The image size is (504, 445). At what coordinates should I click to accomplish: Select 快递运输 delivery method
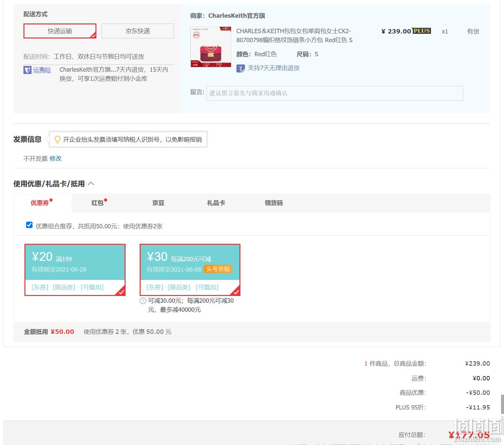[x=60, y=31]
